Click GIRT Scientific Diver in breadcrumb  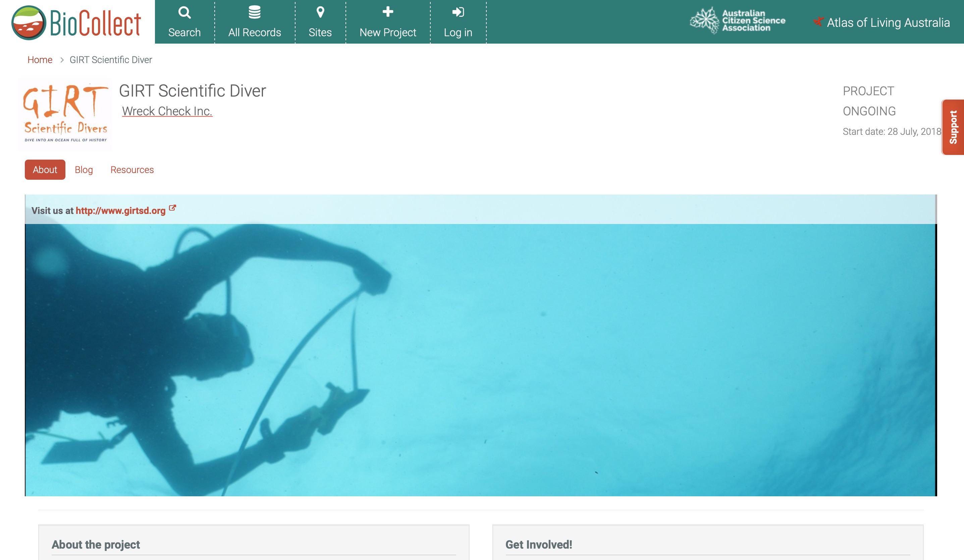pos(111,60)
